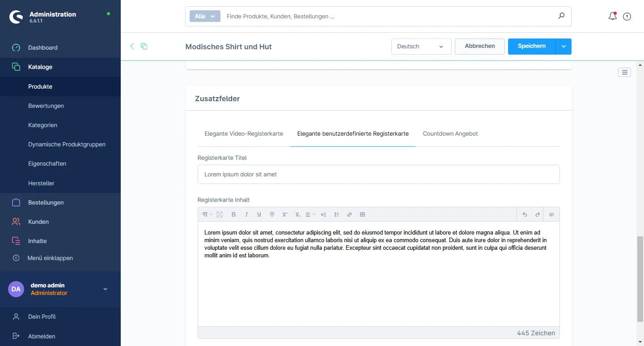Viewport: 644px width, 346px height.
Task: Pick text color with the swatch icon
Action: (220, 215)
